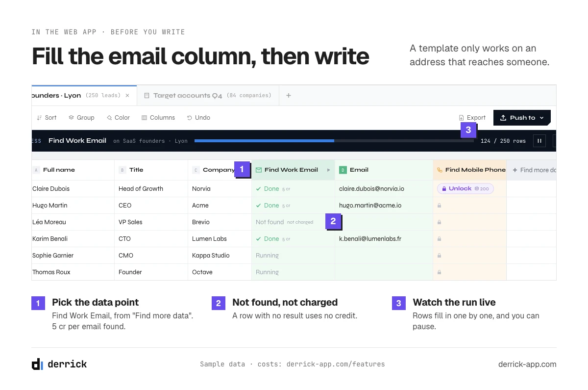
Task: Open the derrick-app.com link at bottom right
Action: (x=527, y=364)
